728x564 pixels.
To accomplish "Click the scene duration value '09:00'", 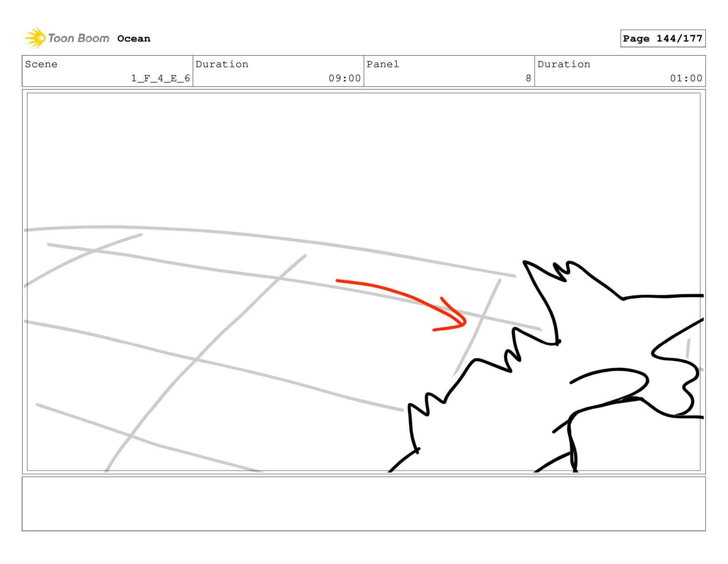I will (x=345, y=78).
